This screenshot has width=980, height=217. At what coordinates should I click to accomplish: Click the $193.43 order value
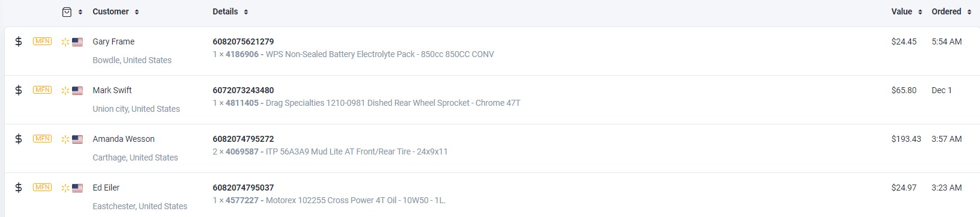(906, 139)
